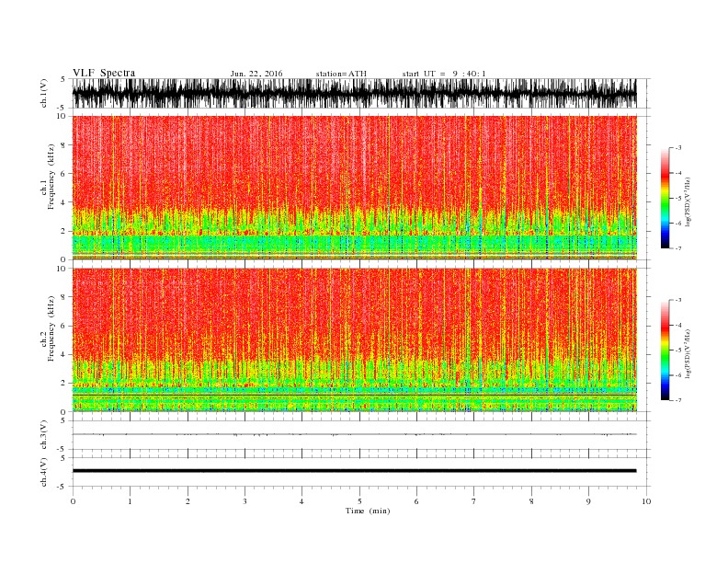Screen dimensions: 728x563
Task: Click the "-5" tick on ch.2 colorbar
Action: pyautogui.click(x=678, y=350)
